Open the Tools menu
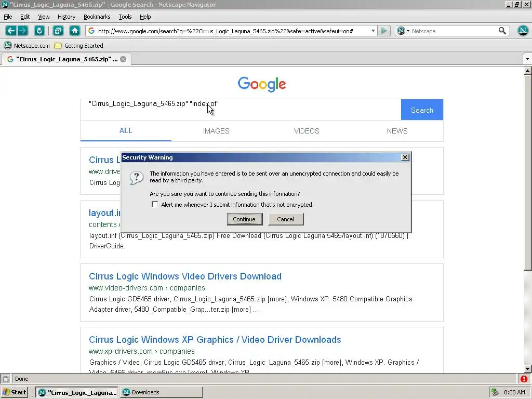 click(x=125, y=17)
